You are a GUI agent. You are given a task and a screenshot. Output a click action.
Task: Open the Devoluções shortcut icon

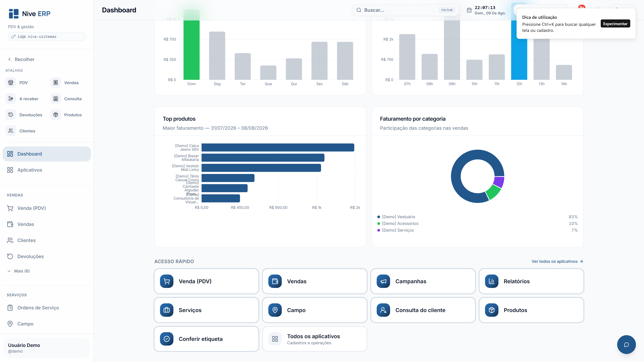click(11, 115)
